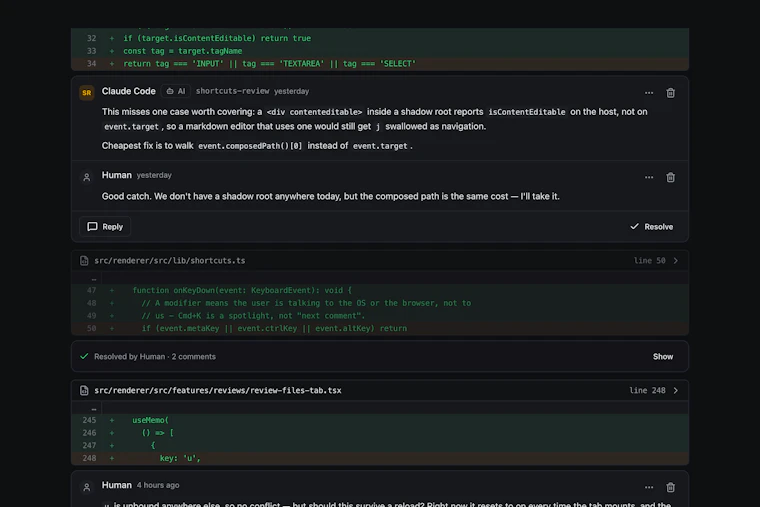760x507 pixels.
Task: Expand hidden lines above line 245
Action: (x=94, y=409)
